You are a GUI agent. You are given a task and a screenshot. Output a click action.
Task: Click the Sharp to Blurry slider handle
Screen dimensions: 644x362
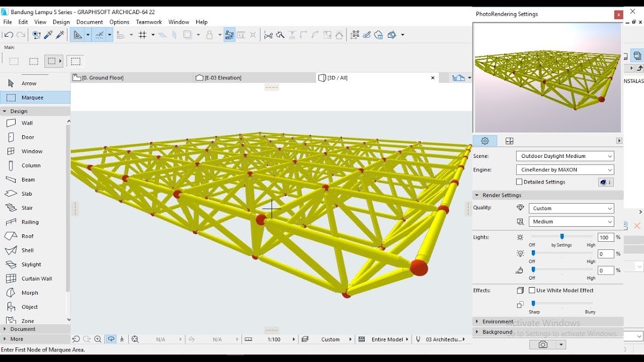coord(533,304)
